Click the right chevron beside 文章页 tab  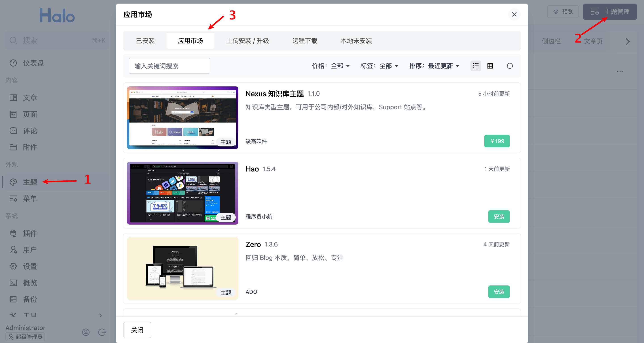(628, 41)
